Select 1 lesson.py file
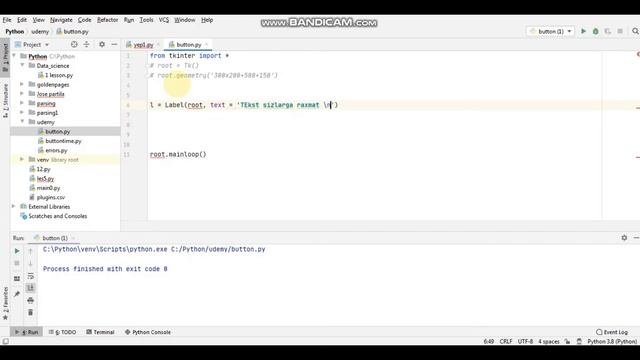The image size is (640, 360). coord(59,75)
